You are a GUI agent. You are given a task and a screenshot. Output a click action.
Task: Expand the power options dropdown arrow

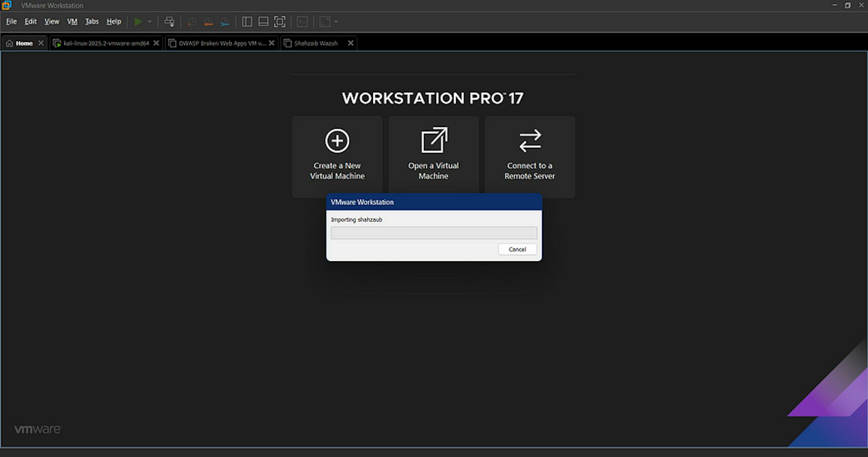150,22
